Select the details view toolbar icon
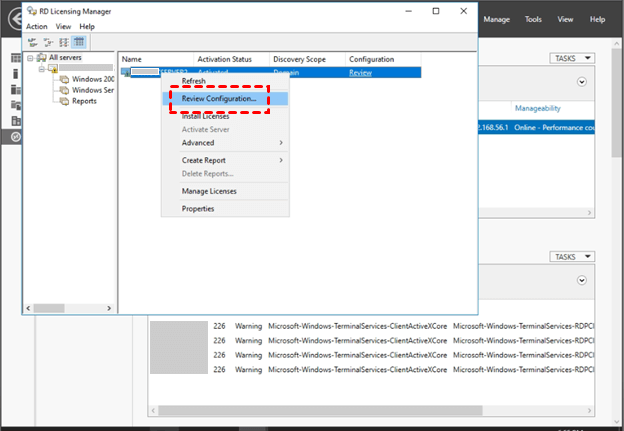The image size is (624, 431). 79,42
